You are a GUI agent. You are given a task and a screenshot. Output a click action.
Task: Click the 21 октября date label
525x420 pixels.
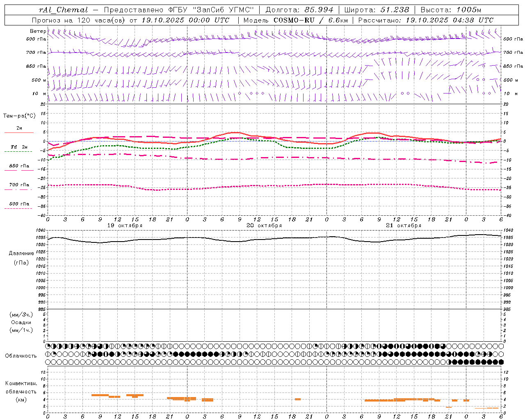click(404, 226)
